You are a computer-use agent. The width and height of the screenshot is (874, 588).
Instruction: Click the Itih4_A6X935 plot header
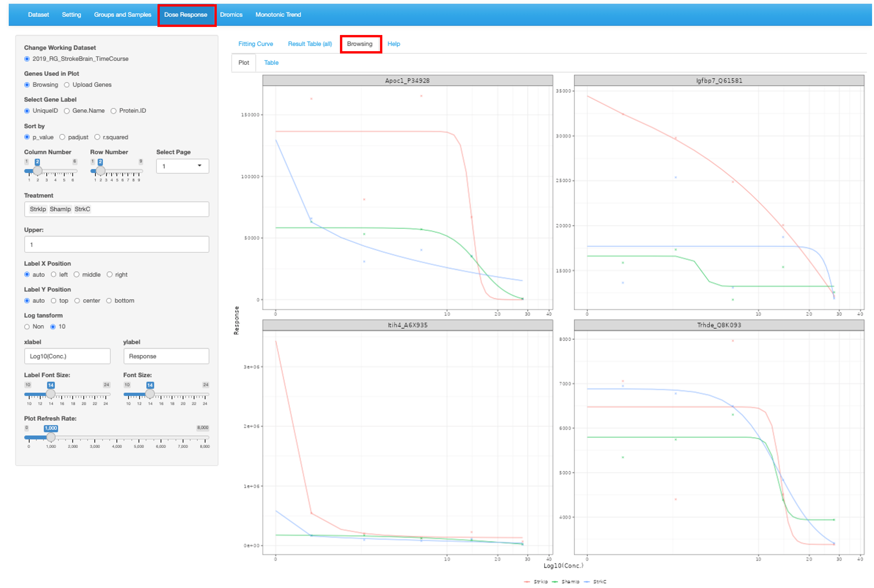[407, 325]
